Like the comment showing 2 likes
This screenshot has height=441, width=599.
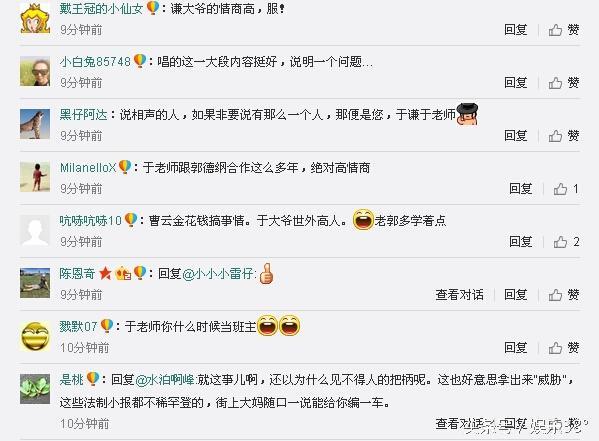[566, 242]
